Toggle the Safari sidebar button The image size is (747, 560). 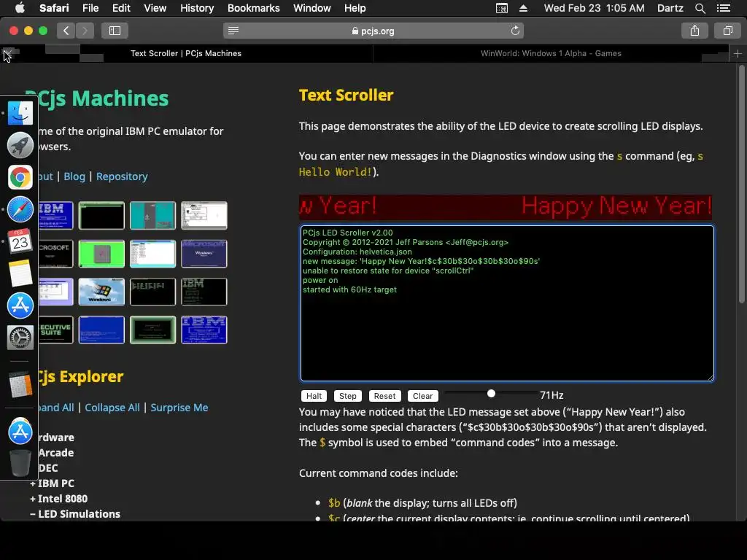tap(115, 31)
